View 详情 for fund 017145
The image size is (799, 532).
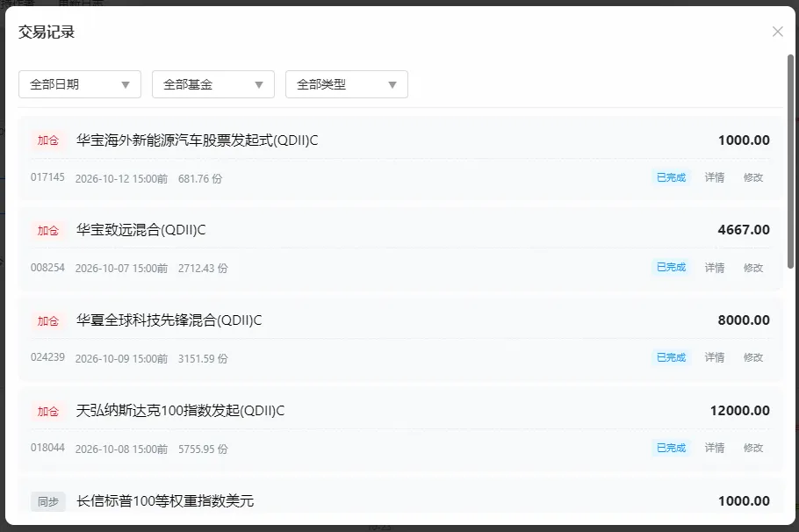(x=715, y=177)
